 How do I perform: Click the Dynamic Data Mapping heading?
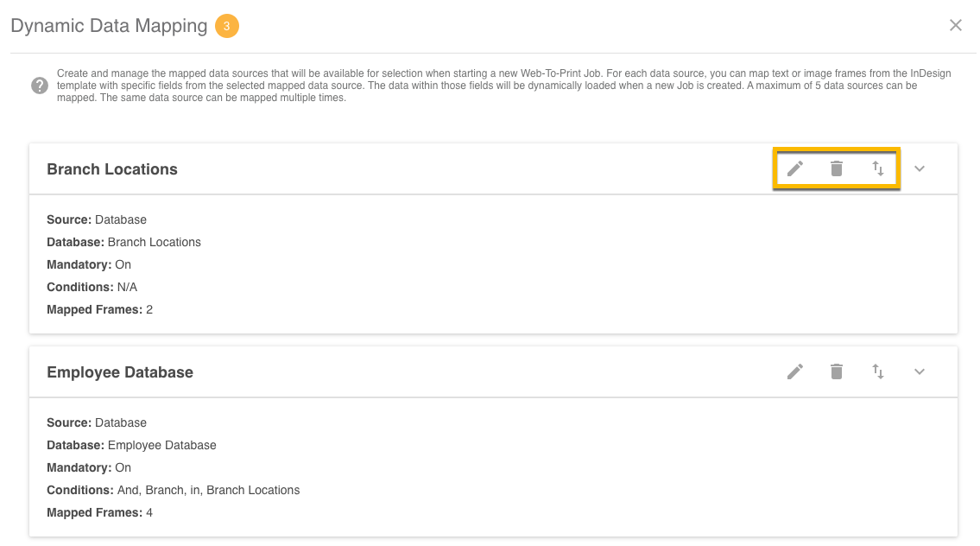pyautogui.click(x=109, y=26)
